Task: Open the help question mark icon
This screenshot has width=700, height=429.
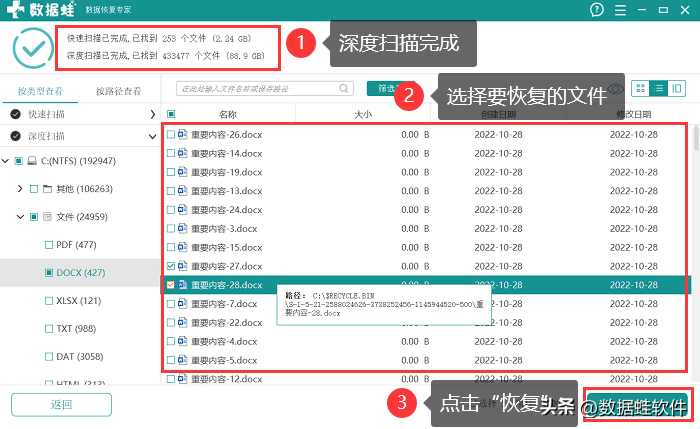Action: (596, 9)
